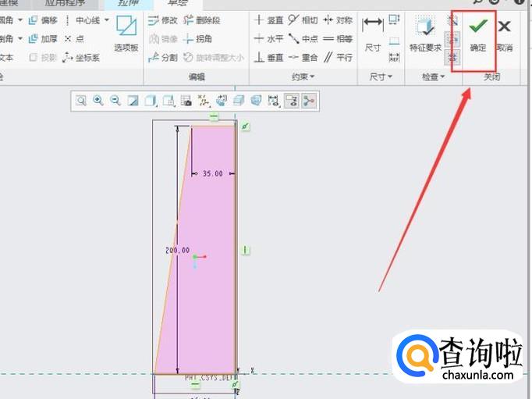Viewport: 532px width, 399px height.
Task: Open the Palette (选项板) tool
Action: 126,34
